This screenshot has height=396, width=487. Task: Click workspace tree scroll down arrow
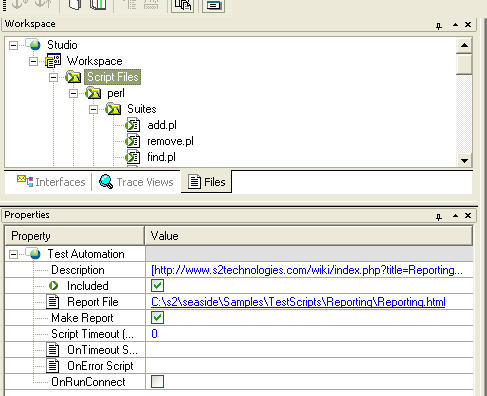tap(464, 160)
